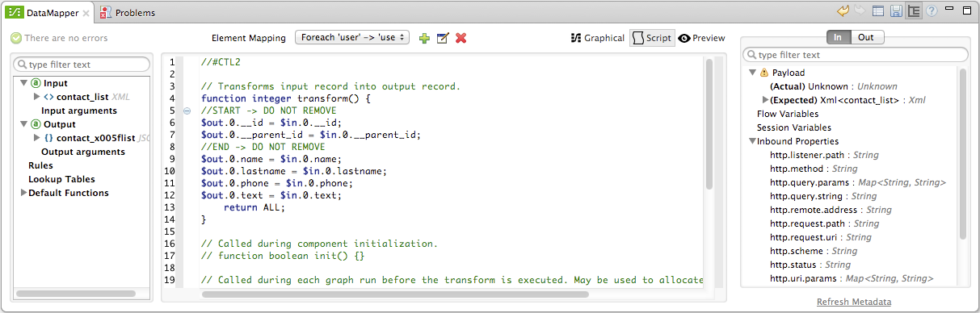Screen dimensions: 980x313
Task: Click the highlighted tree layout toolbar icon
Action: point(914,11)
